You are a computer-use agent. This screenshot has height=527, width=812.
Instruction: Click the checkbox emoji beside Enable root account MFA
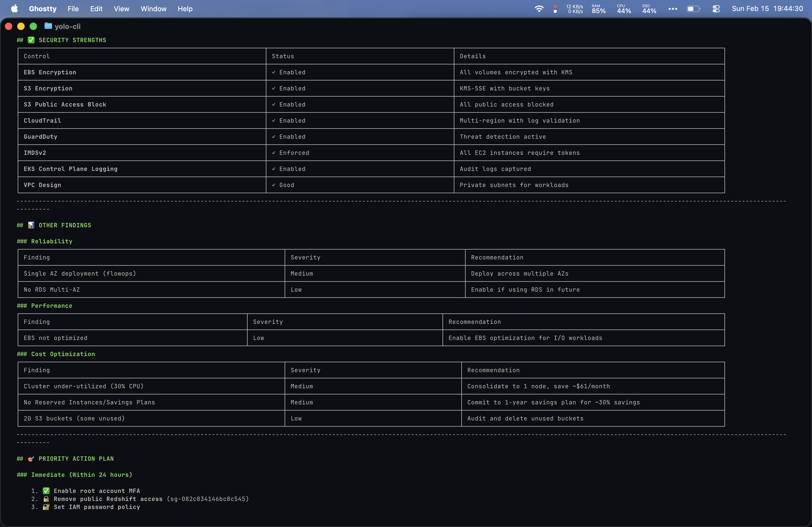[46, 491]
